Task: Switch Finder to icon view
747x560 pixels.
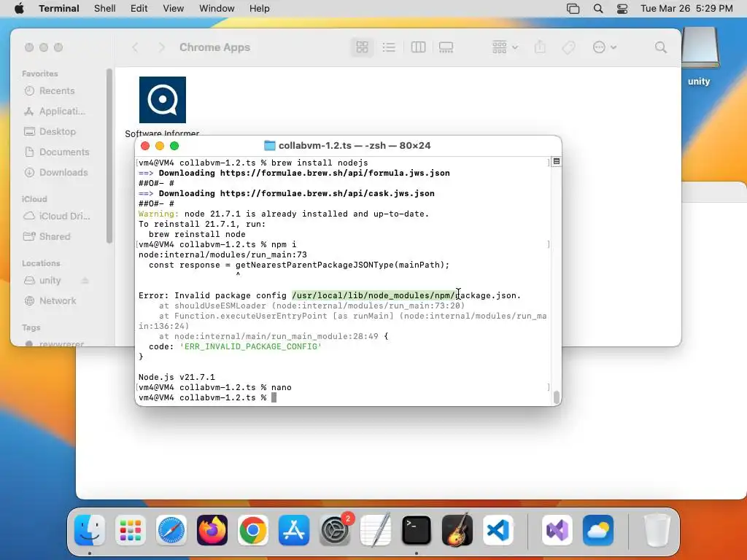Action: [x=362, y=47]
